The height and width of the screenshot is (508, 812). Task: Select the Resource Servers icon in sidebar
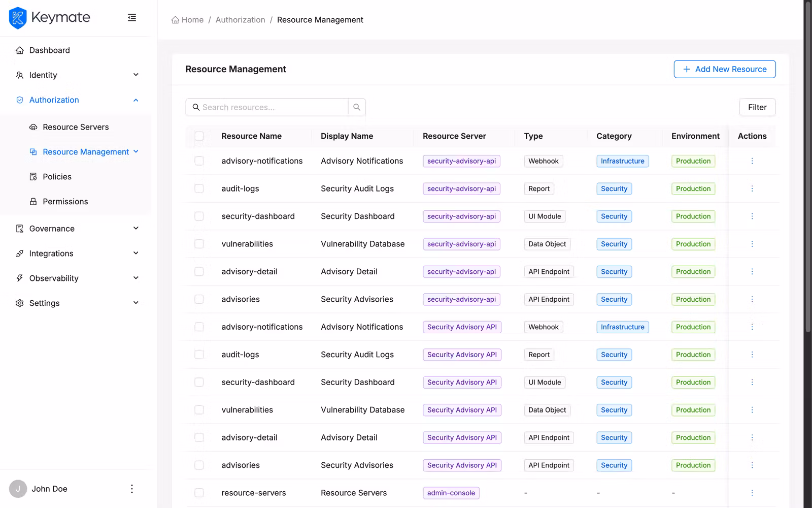click(32, 127)
